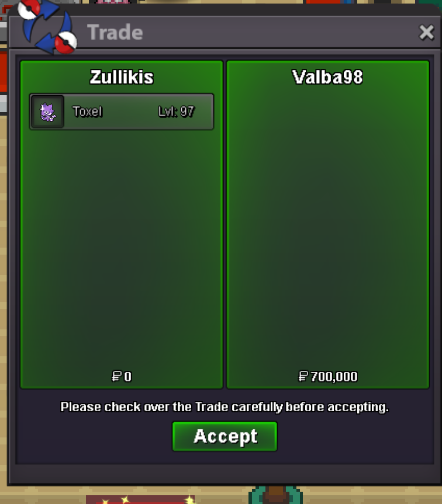
Task: Click the 700,000 money offer amount
Action: coord(334,376)
